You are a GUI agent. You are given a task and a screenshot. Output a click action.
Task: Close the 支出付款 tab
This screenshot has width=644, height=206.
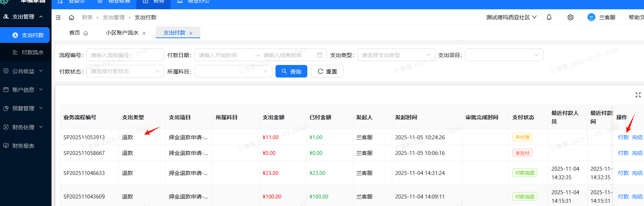tap(191, 33)
